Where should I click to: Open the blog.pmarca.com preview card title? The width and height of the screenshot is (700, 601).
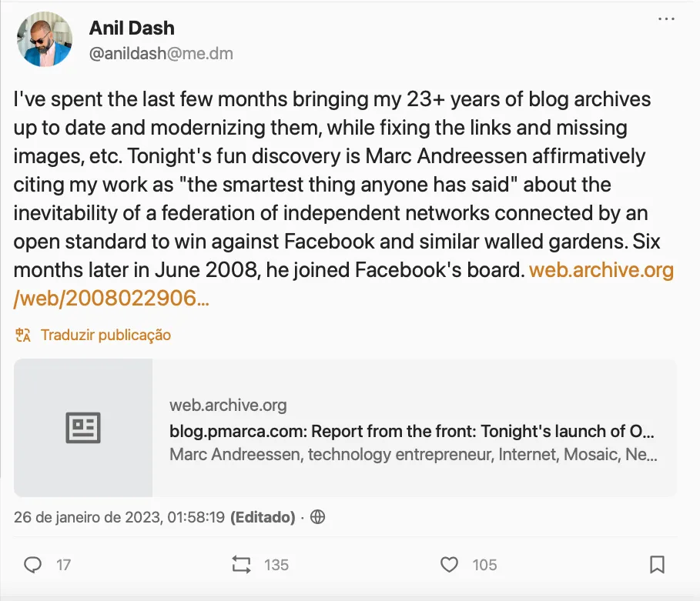(x=412, y=429)
